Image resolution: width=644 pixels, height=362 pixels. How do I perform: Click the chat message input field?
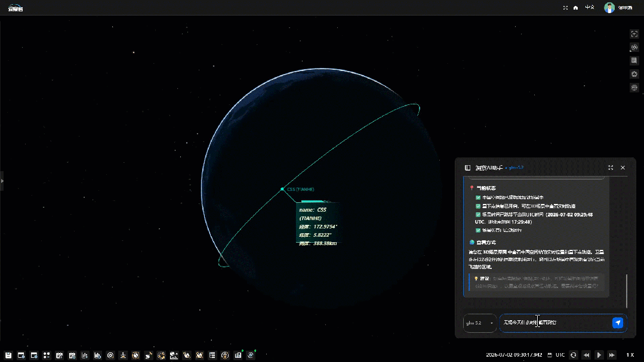pos(555,323)
